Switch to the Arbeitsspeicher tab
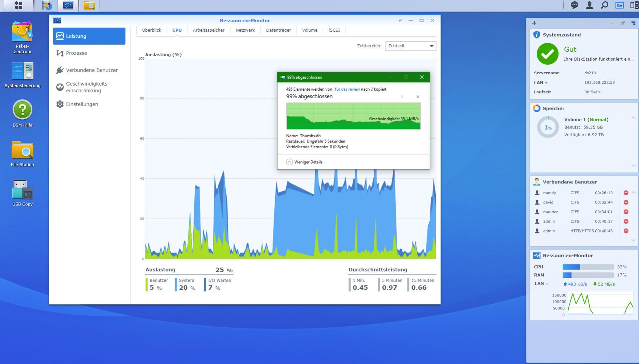The width and height of the screenshot is (639, 364). [209, 30]
